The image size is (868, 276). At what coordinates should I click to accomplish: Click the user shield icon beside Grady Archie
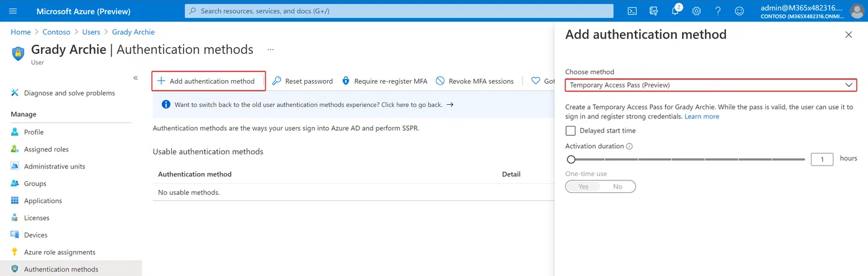click(x=19, y=53)
